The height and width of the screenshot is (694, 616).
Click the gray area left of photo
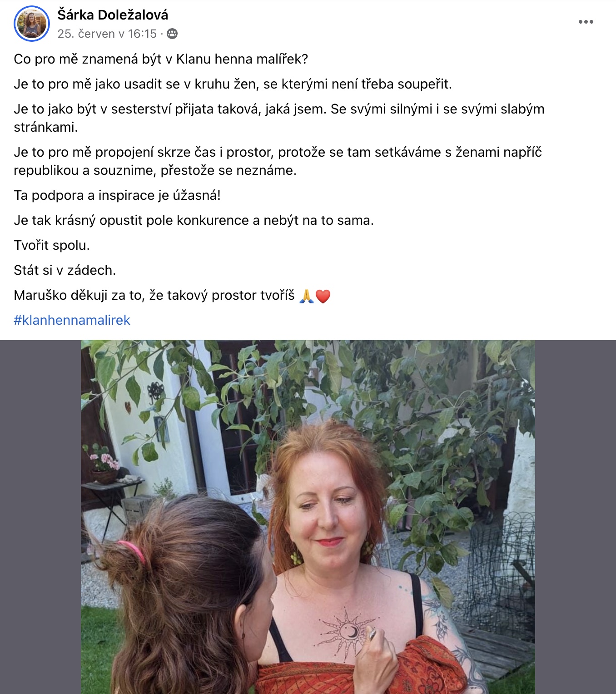pyautogui.click(x=40, y=517)
